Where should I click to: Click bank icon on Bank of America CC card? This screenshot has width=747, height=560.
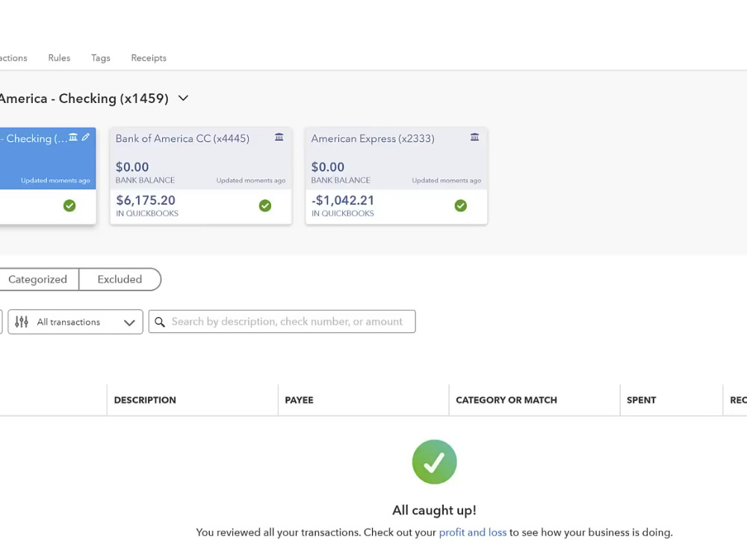[x=279, y=137]
